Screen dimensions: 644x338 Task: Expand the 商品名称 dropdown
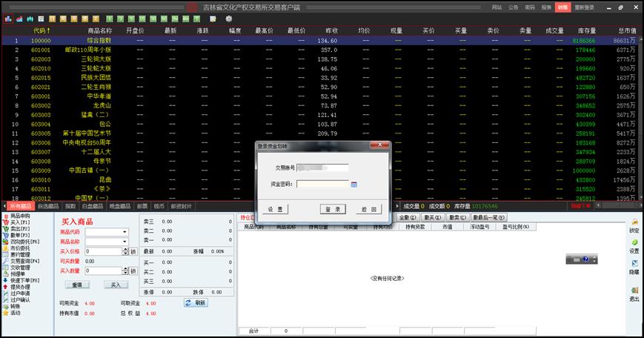pyautogui.click(x=125, y=242)
